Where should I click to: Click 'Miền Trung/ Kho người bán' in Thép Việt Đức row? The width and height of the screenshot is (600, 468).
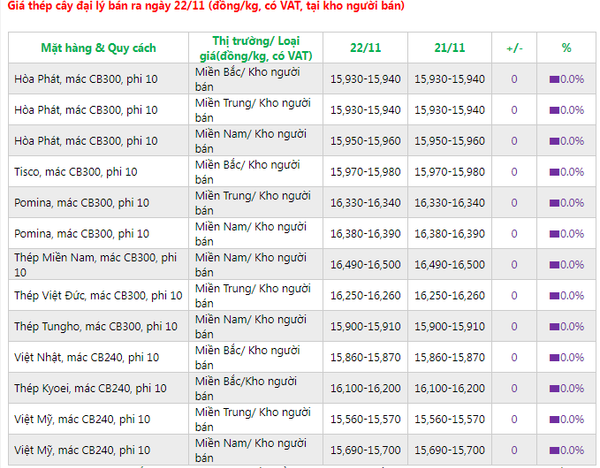click(x=253, y=296)
